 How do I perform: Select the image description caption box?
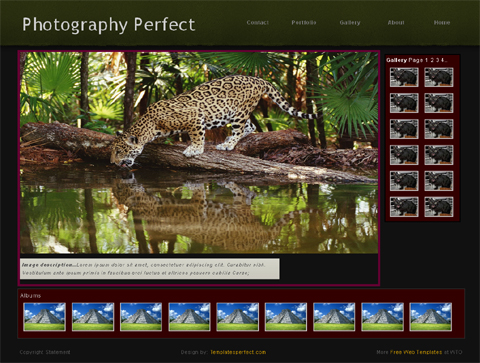coord(150,269)
